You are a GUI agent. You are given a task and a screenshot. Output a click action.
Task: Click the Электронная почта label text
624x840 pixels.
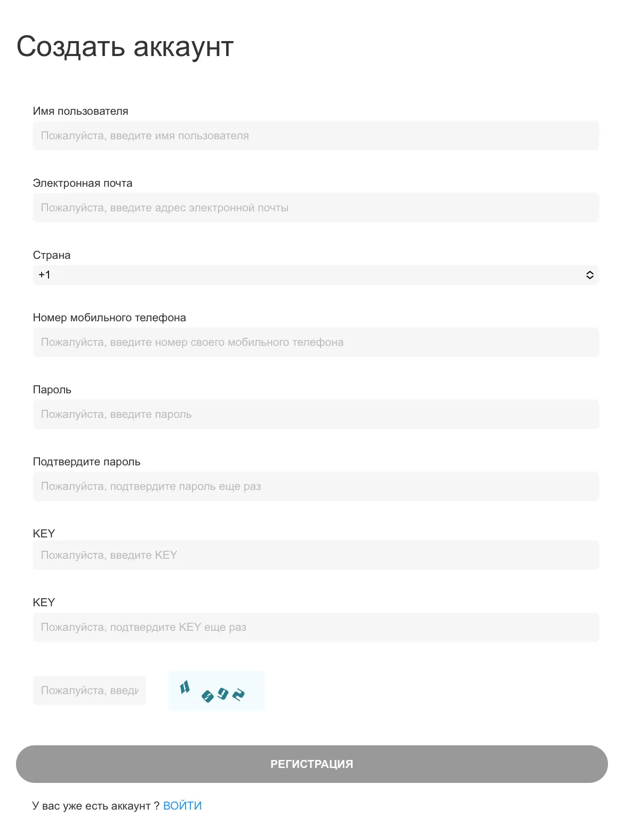click(x=83, y=183)
